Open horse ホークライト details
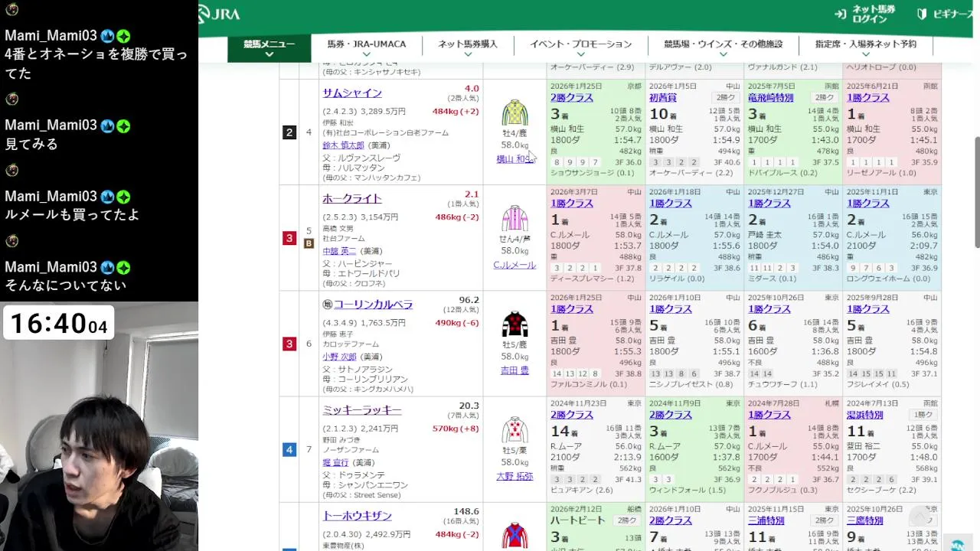Viewport: 980px width, 551px height. pyautogui.click(x=352, y=198)
